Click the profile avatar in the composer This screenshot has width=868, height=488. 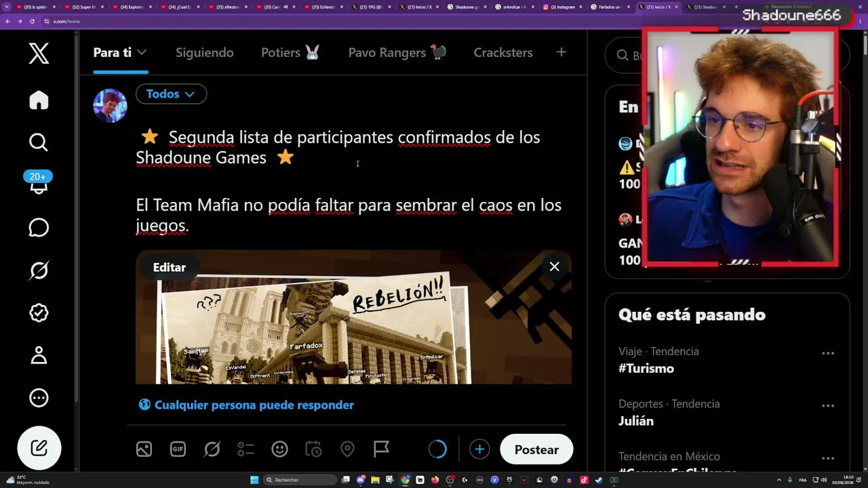point(110,106)
